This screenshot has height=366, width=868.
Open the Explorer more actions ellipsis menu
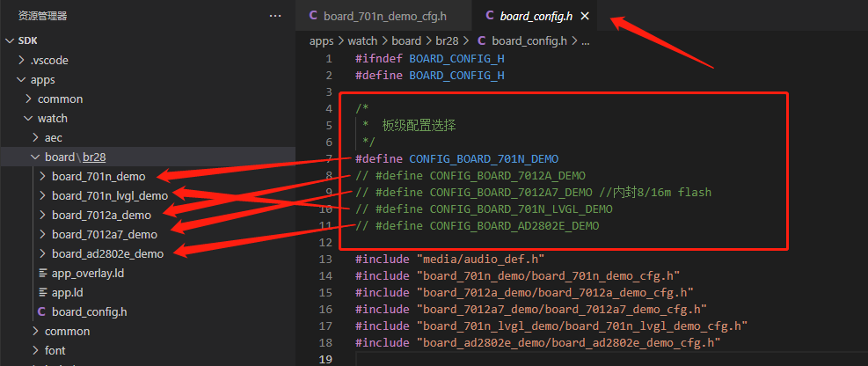click(275, 16)
